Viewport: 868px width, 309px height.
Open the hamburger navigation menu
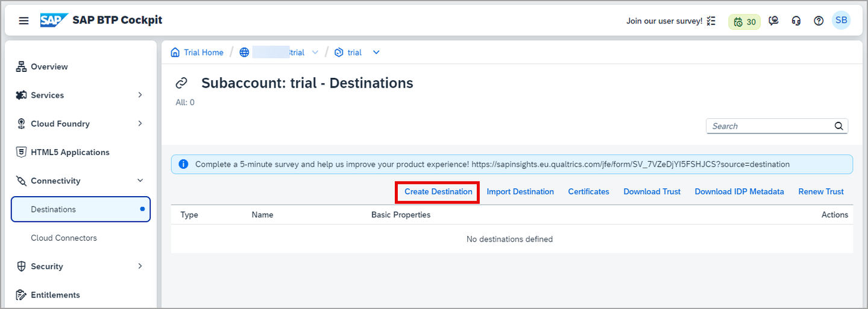pyautogui.click(x=24, y=21)
